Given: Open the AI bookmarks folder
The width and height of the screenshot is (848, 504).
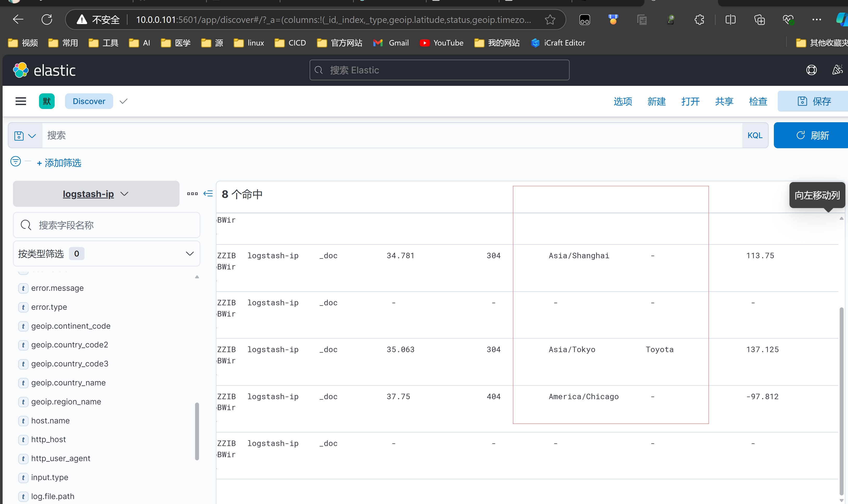Looking at the screenshot, I should click(139, 43).
